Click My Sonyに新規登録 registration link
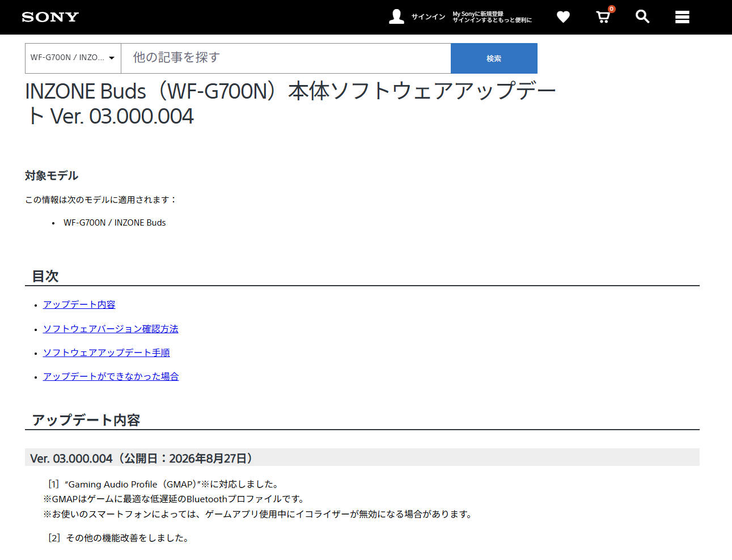The height and width of the screenshot is (560, 732). coord(478,14)
